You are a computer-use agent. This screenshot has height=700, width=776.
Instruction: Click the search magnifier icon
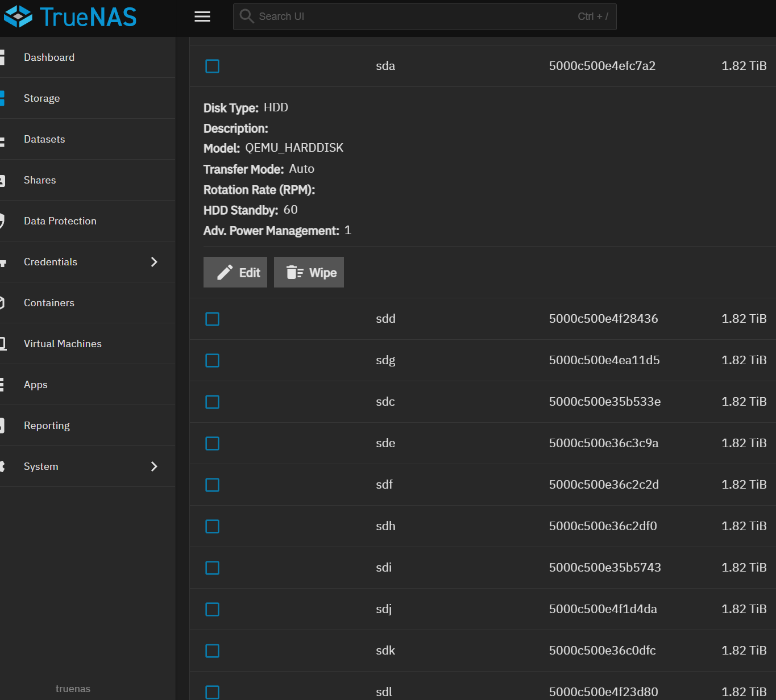click(x=247, y=16)
